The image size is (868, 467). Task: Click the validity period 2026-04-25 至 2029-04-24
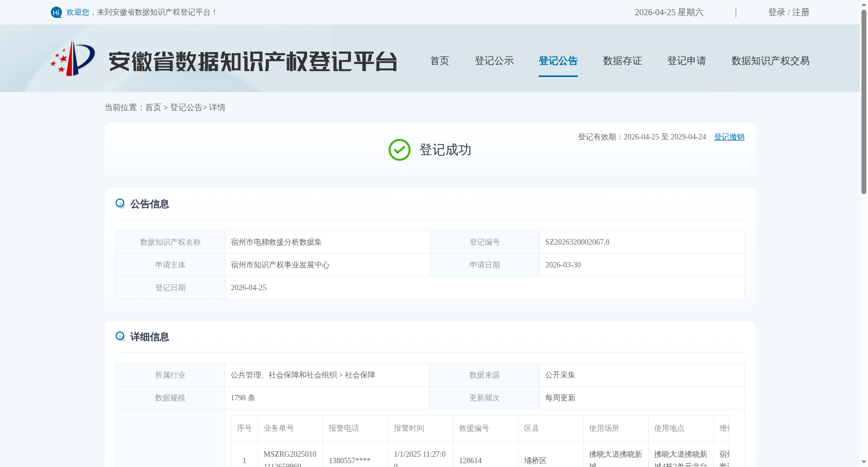click(x=665, y=137)
